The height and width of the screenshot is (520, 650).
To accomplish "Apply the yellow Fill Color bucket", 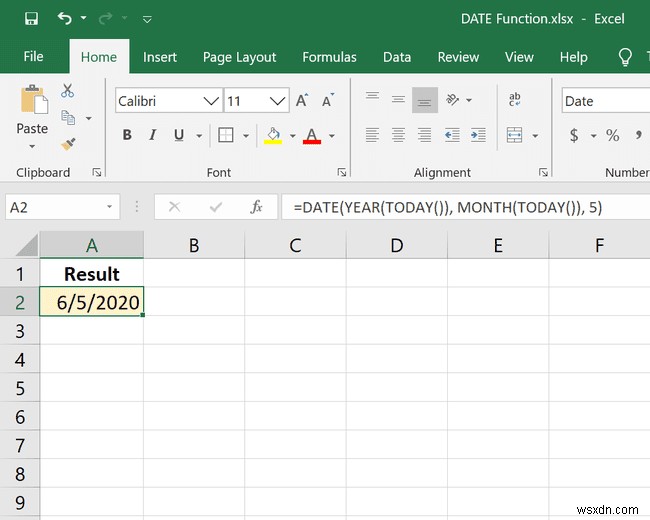I will tap(273, 136).
